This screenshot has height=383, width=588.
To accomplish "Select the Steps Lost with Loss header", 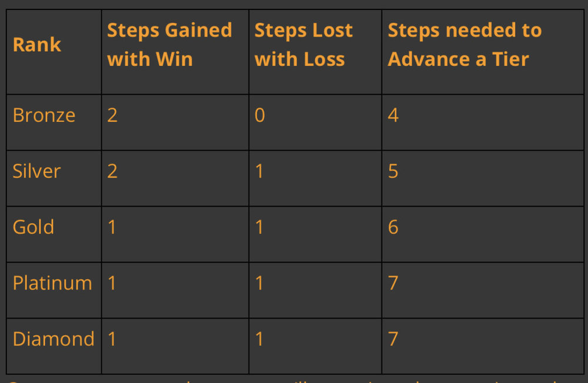I will point(303,45).
